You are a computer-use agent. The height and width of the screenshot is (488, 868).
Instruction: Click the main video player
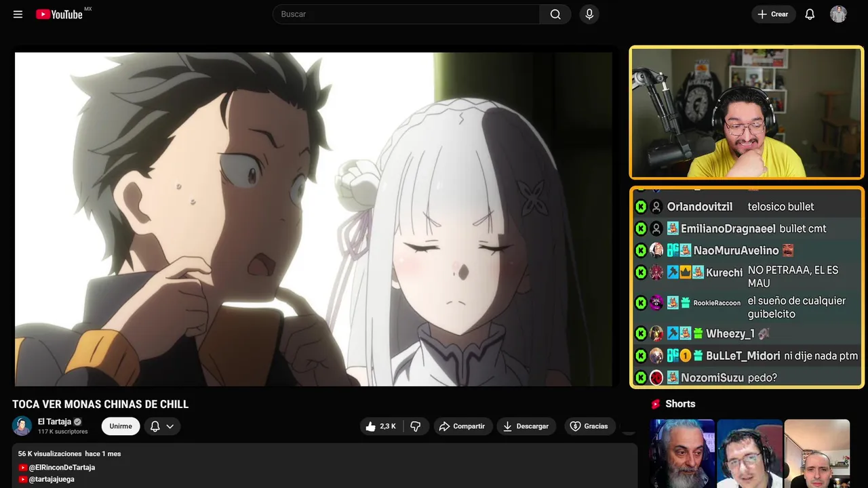(313, 219)
